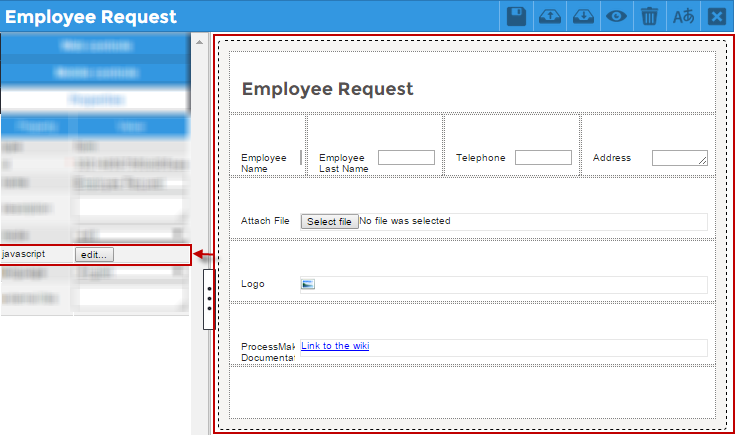Open the Link to the wiki hyperlink
This screenshot has width=736, height=435.
point(335,346)
